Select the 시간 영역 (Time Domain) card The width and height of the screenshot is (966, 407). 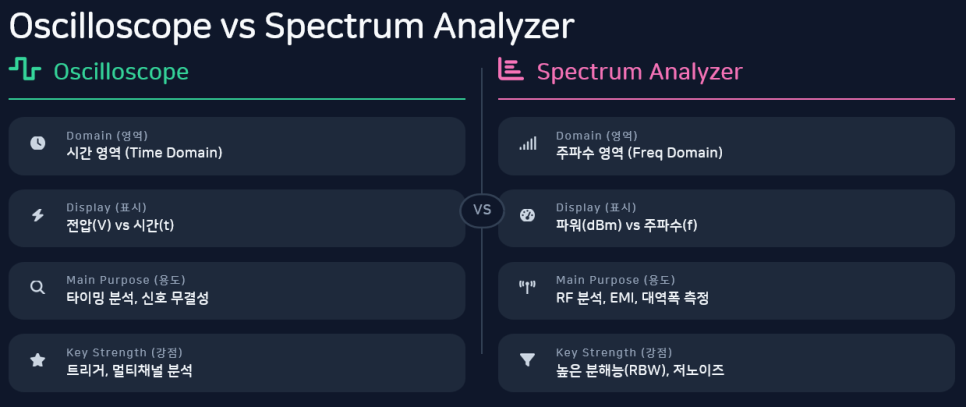[x=237, y=146]
